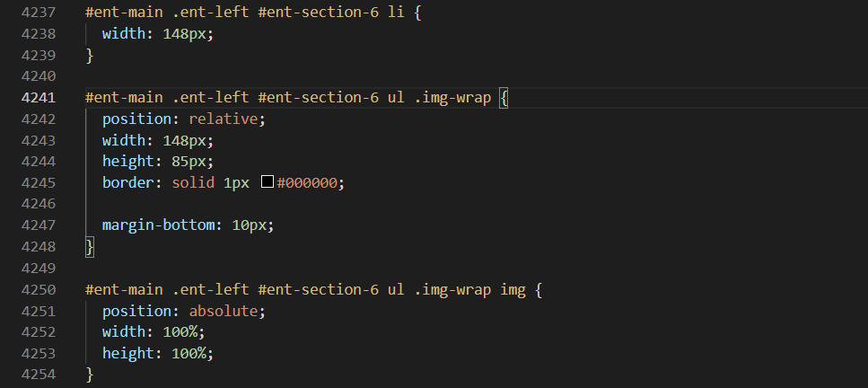Click 'position' property on line 4242

pos(136,119)
